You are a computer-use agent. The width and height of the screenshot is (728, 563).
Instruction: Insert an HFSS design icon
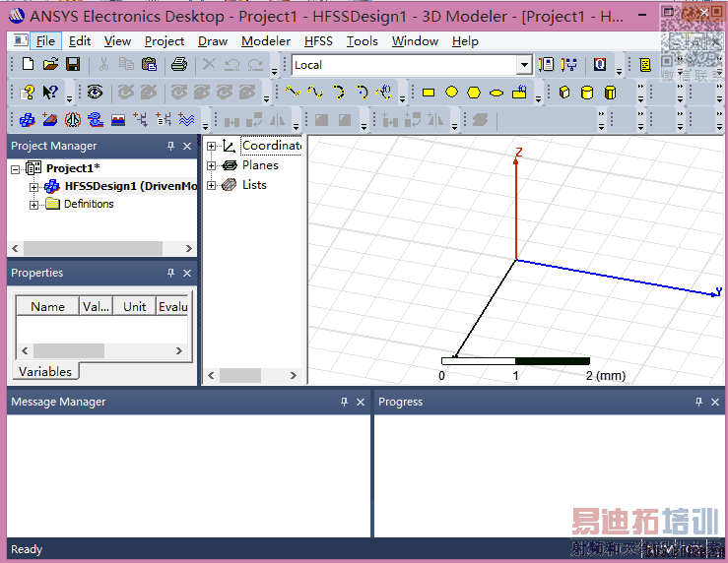click(x=28, y=120)
